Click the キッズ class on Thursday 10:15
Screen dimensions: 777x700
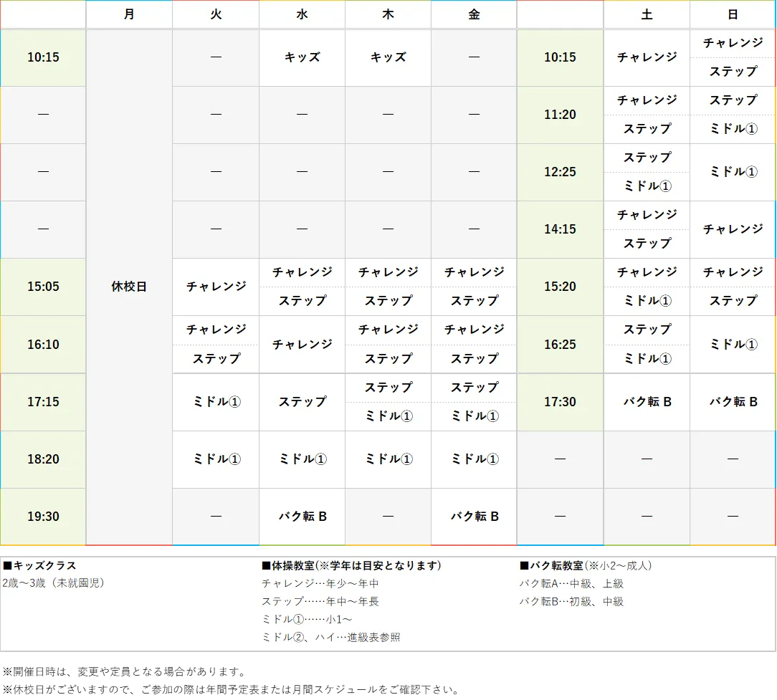click(388, 58)
